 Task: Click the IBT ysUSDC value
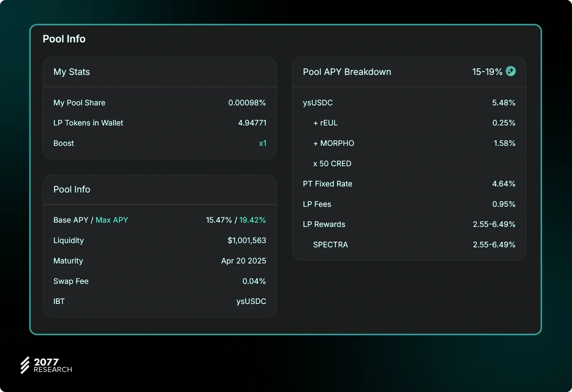pos(251,302)
